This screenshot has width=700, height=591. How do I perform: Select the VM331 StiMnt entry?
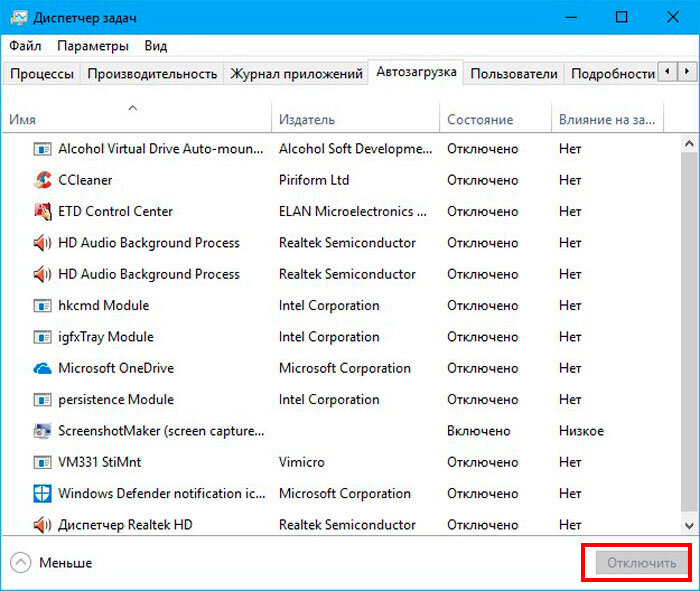[100, 462]
